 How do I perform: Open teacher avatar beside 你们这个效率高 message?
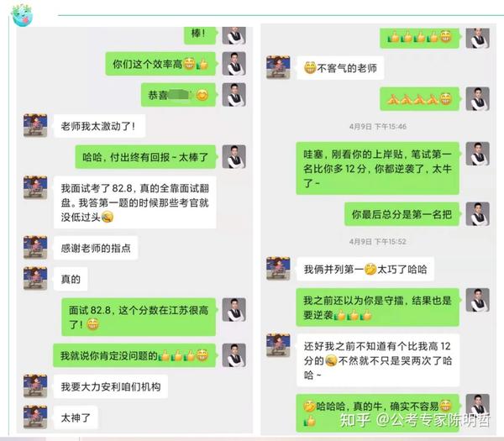click(234, 64)
